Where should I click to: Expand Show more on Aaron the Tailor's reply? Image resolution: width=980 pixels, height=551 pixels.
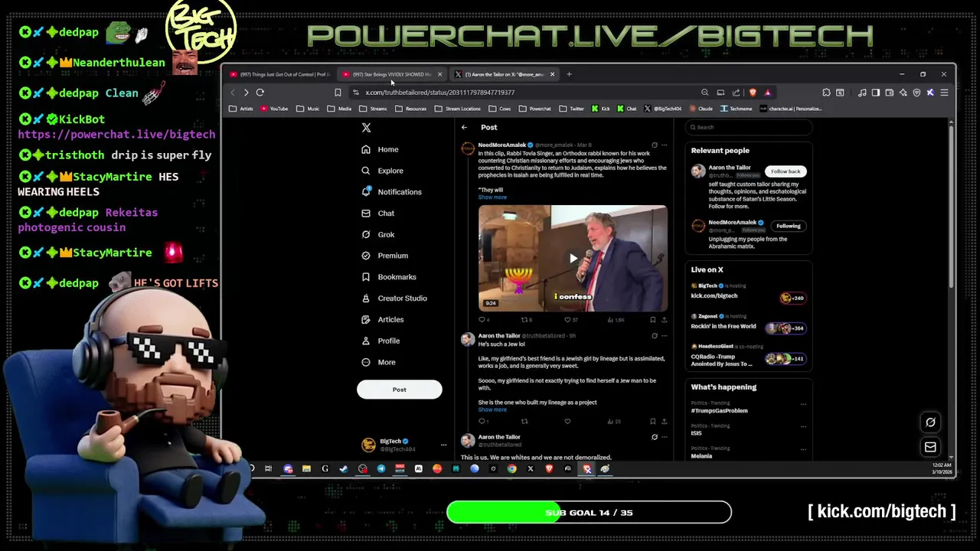pos(492,409)
